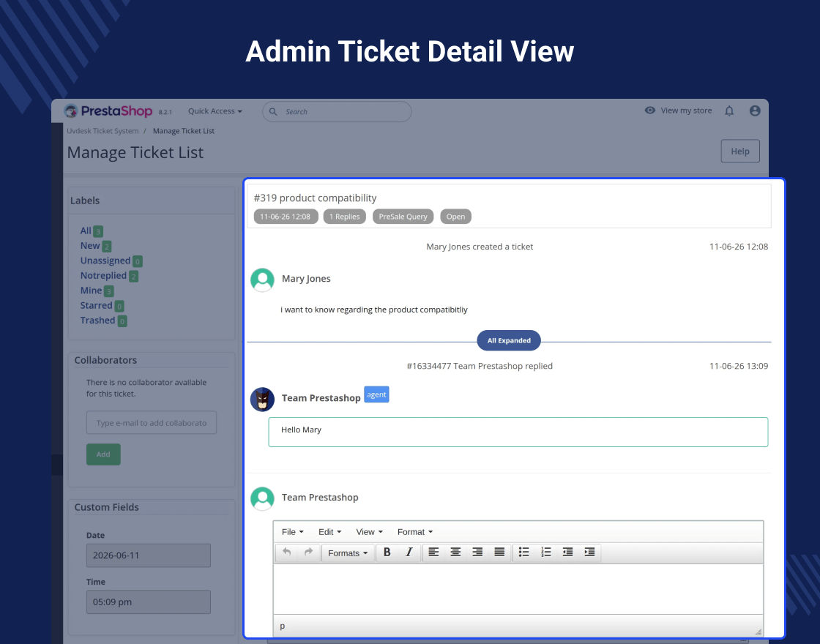Image resolution: width=820 pixels, height=644 pixels.
Task: Click the Open status badge
Action: click(x=455, y=217)
